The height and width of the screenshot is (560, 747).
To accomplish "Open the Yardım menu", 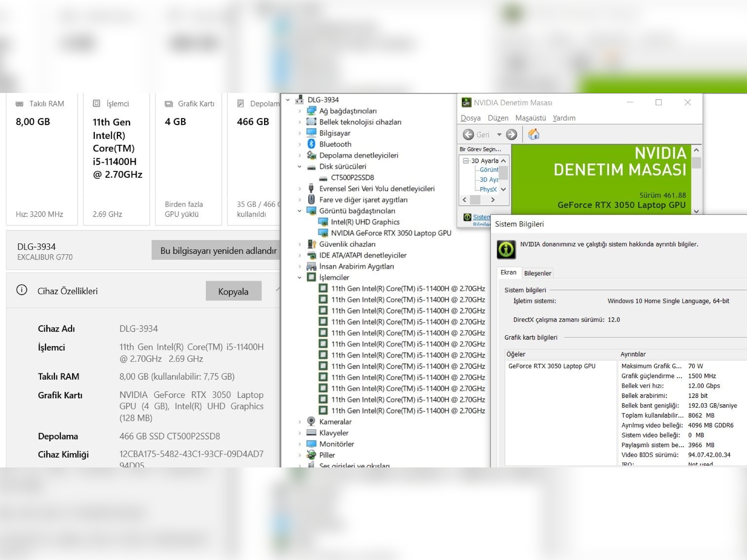I will pos(564,118).
